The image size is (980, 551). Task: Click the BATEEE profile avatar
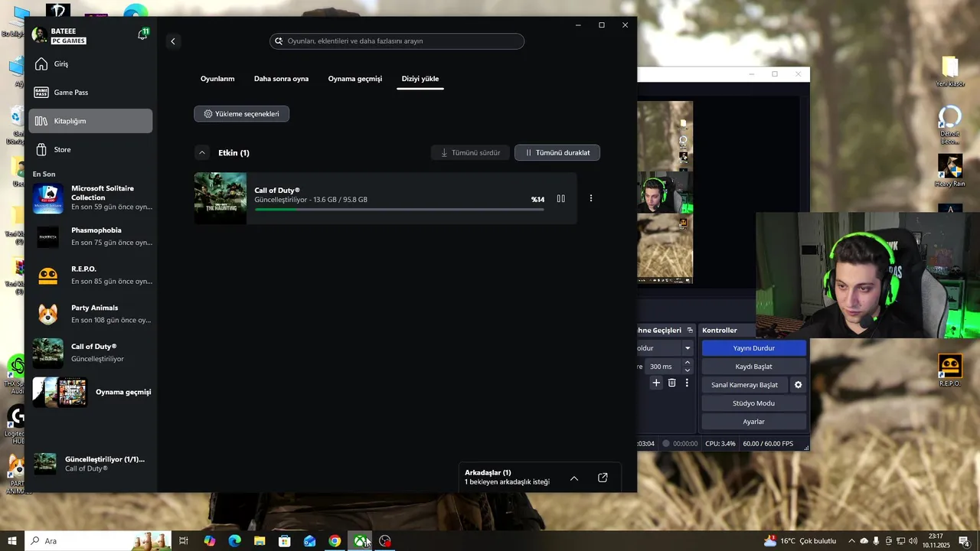tap(40, 35)
